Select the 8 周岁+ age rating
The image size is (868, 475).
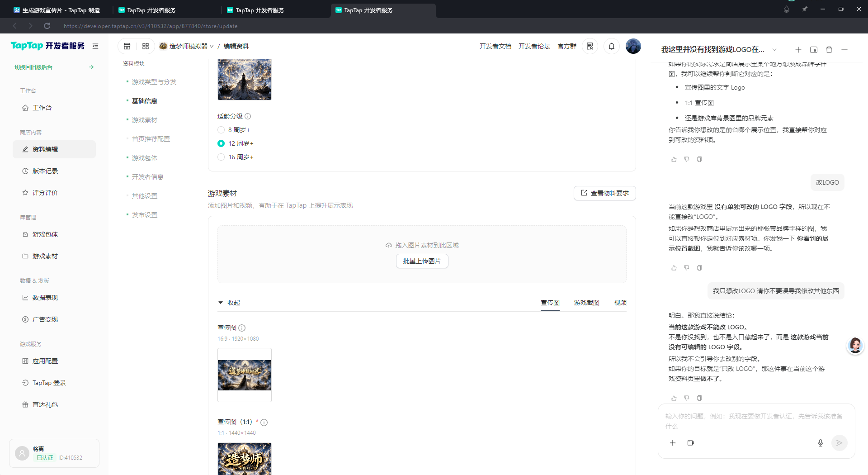click(x=221, y=130)
